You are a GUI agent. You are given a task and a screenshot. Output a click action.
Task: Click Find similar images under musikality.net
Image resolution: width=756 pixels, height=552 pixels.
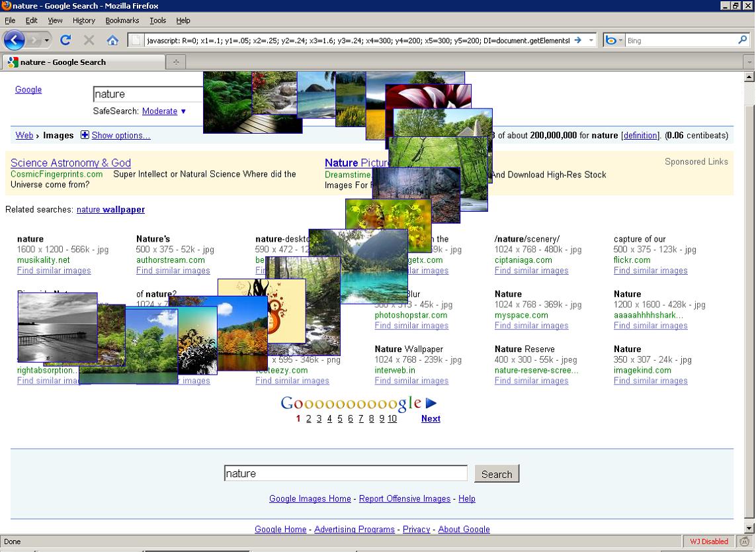tap(54, 270)
